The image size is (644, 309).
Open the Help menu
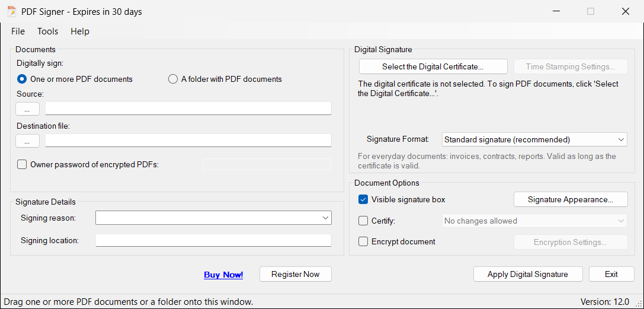tap(80, 31)
